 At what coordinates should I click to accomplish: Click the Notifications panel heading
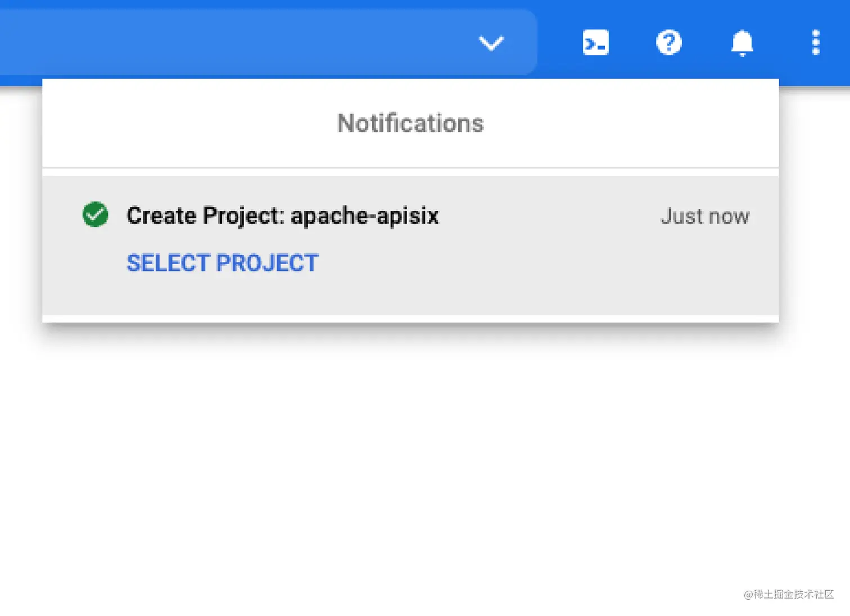point(410,124)
